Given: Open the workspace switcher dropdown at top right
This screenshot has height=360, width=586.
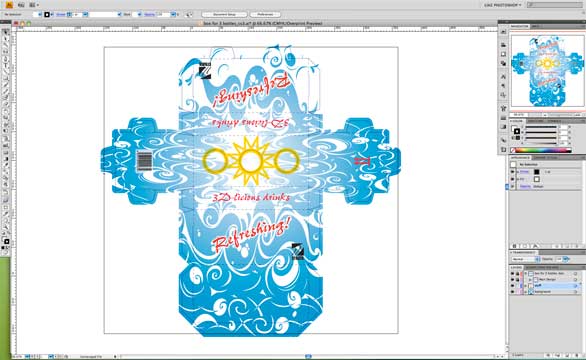Looking at the screenshot, I should pyautogui.click(x=502, y=5).
